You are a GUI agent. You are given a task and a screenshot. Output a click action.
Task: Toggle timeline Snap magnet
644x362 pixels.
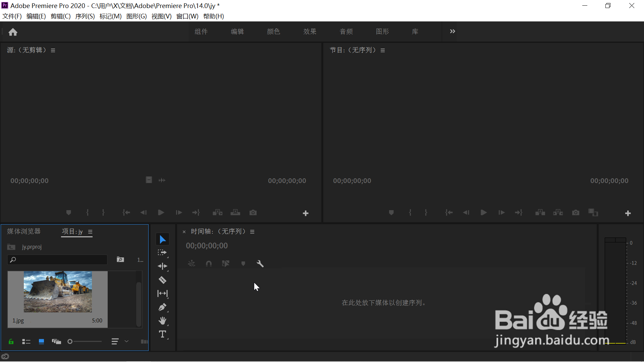[209, 264]
